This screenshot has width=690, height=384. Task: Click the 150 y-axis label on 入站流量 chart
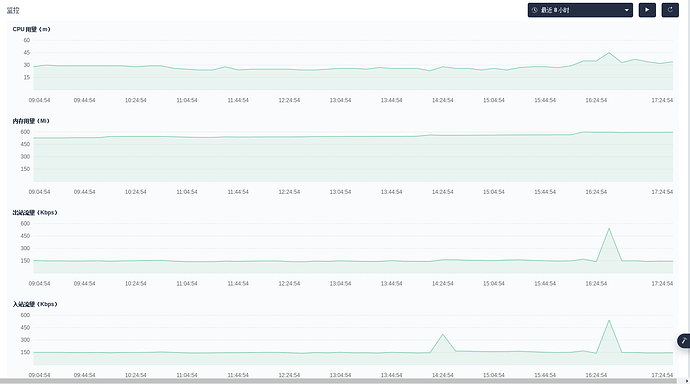pyautogui.click(x=25, y=352)
